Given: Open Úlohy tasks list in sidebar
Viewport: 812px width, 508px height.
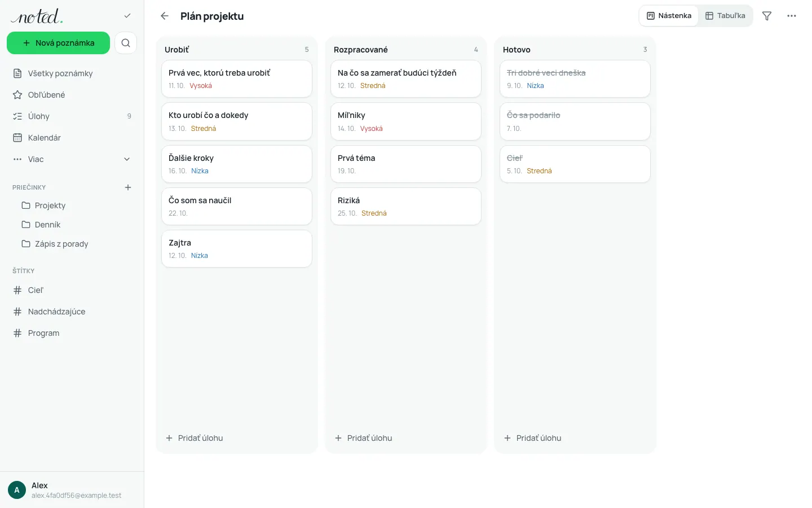Looking at the screenshot, I should click(x=72, y=116).
